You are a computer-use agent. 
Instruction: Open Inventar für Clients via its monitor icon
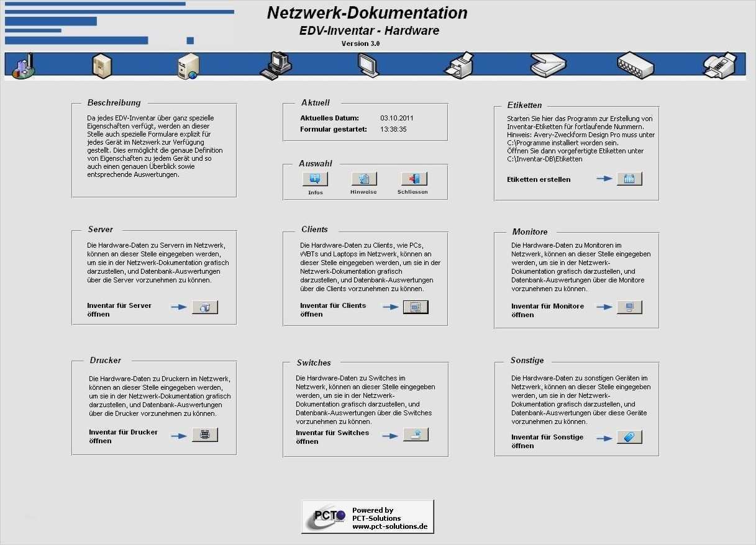pyautogui.click(x=416, y=307)
